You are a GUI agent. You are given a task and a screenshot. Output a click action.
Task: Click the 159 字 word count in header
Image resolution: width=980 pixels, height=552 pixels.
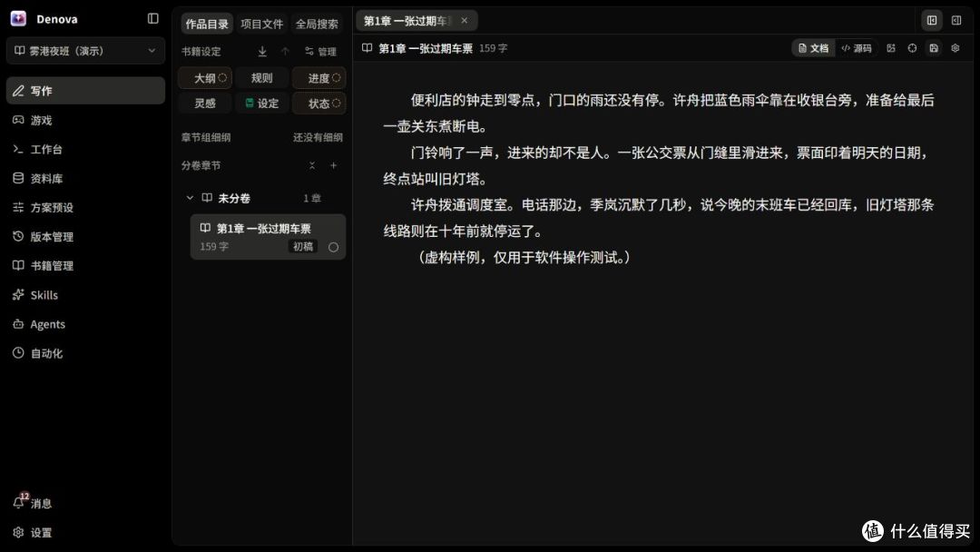493,48
